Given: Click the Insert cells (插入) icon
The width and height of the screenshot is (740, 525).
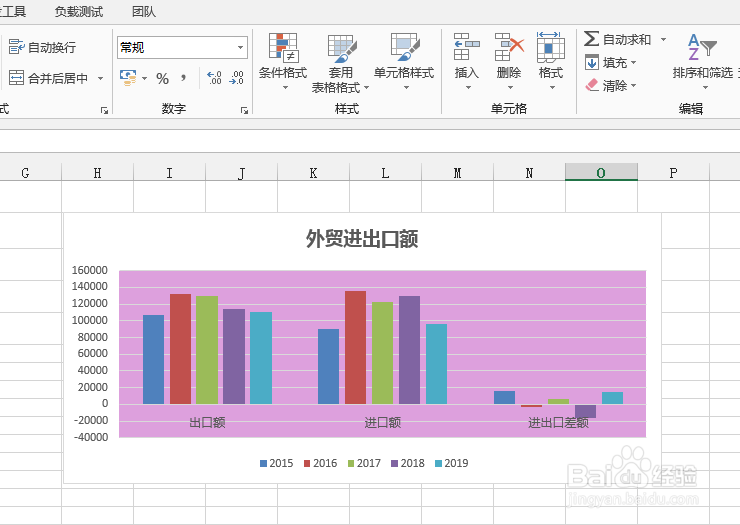Looking at the screenshot, I should (x=466, y=47).
